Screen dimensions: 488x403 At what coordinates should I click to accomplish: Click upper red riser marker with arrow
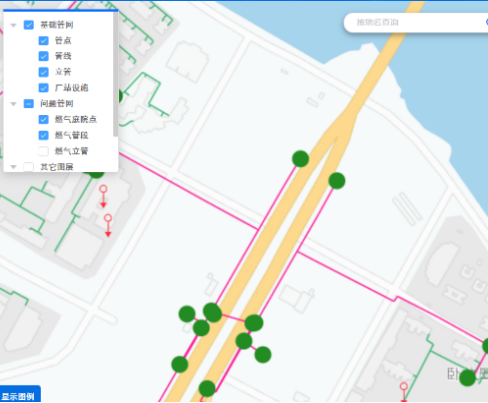pos(103,196)
